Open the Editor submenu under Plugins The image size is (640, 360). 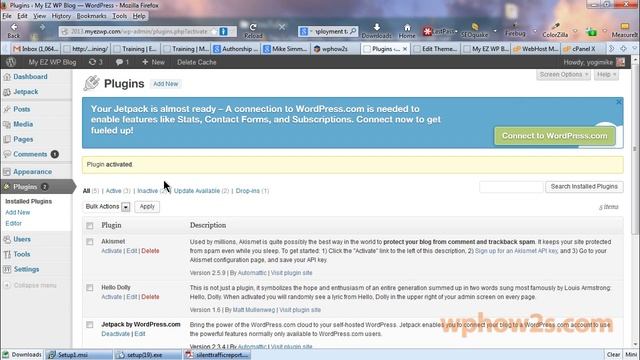[x=13, y=223]
